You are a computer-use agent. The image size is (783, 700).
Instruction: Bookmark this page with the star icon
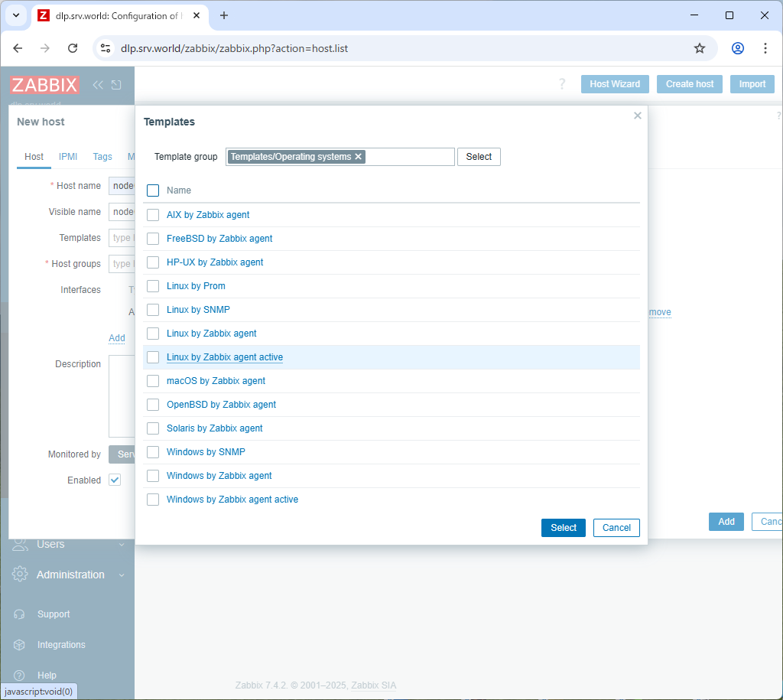699,48
